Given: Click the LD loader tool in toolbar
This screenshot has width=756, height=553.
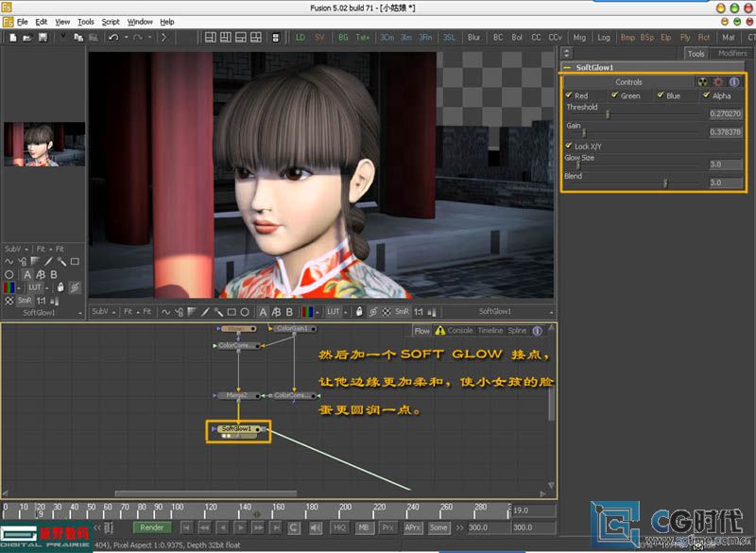Looking at the screenshot, I should tap(301, 38).
